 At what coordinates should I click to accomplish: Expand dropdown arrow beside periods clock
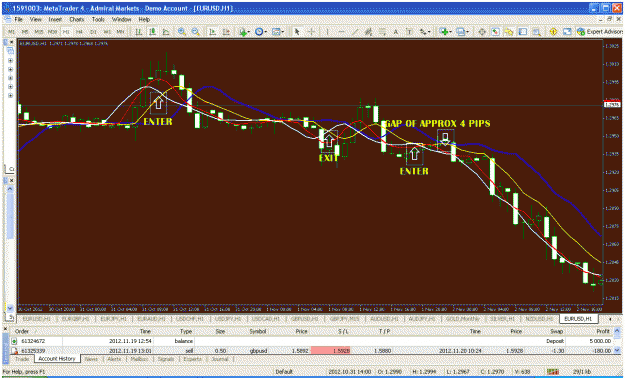[x=265, y=32]
